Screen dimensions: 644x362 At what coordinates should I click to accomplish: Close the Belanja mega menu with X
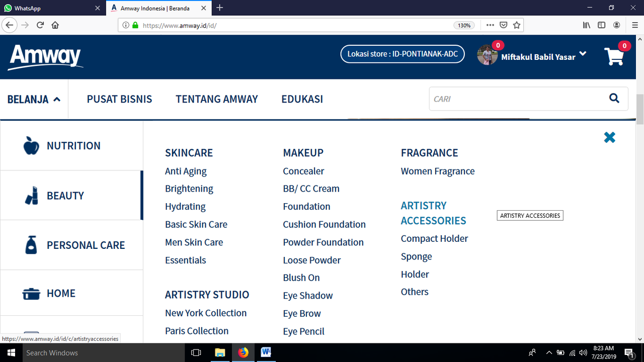(x=610, y=137)
